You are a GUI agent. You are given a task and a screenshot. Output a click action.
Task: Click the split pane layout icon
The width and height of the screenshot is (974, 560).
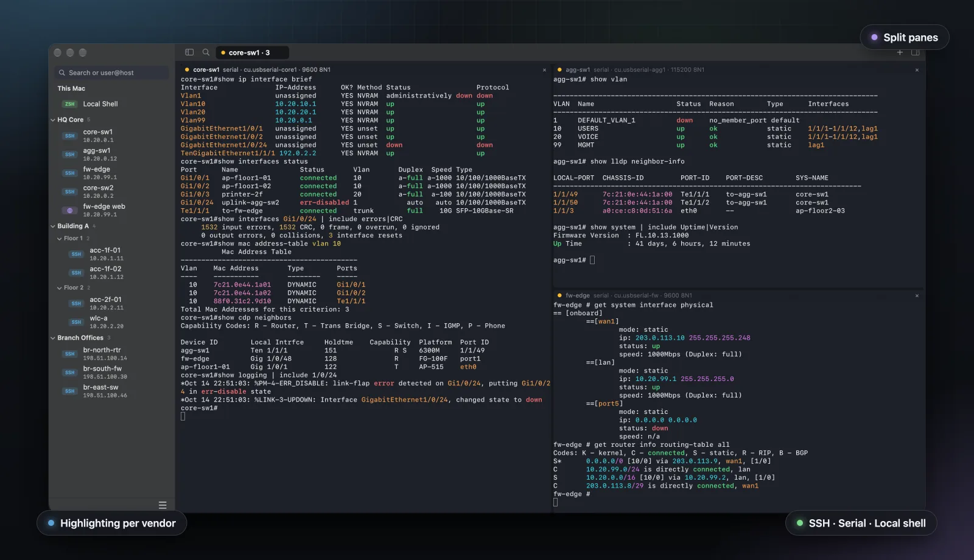coord(915,52)
